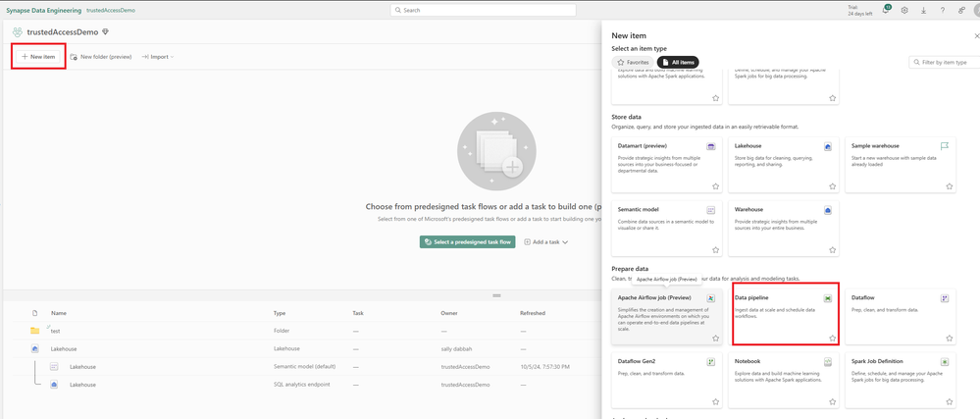Favorite the Warehouse card with its star
980x419 pixels.
pos(833,249)
